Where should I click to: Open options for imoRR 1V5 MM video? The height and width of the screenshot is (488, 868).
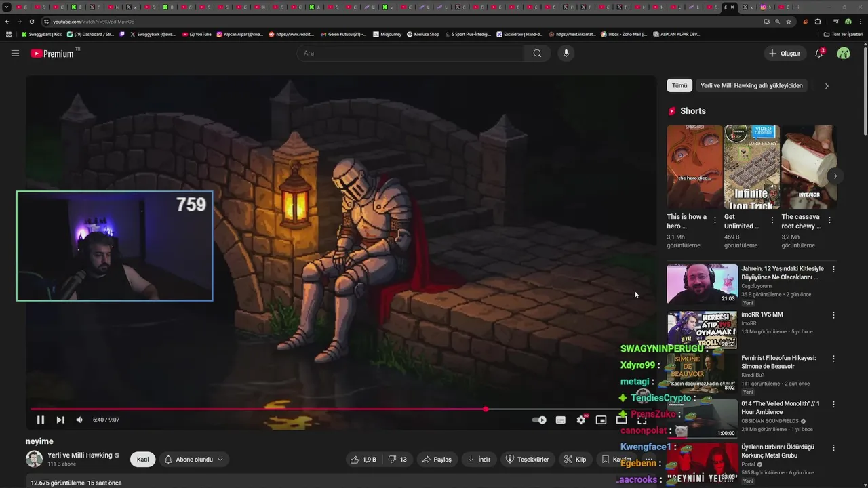point(833,315)
